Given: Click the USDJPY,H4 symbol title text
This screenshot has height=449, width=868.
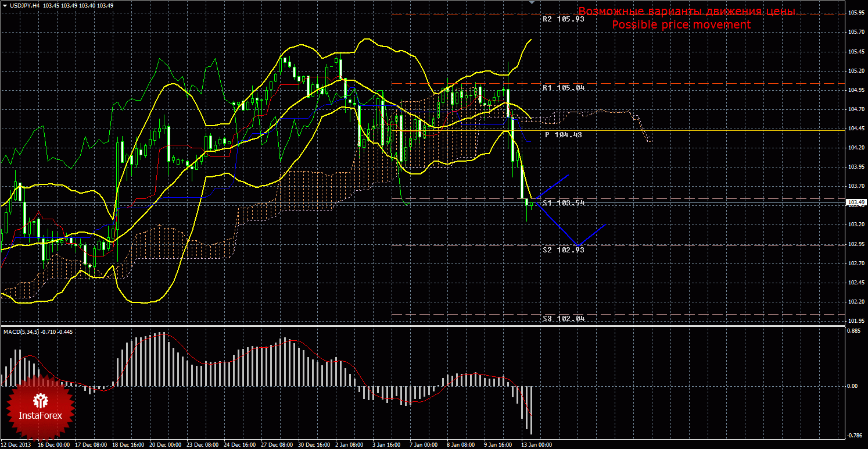Looking at the screenshot, I should [24, 5].
